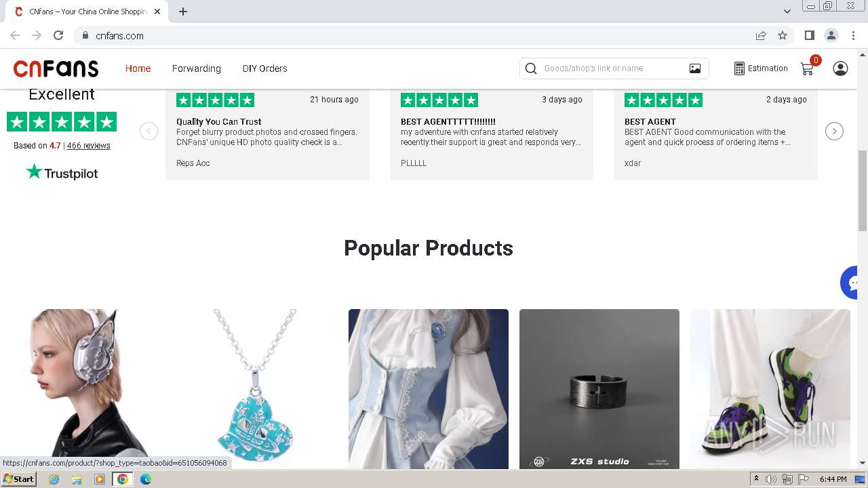Show next Trustpilot review
Viewport: 868px width, 488px height.
[834, 131]
